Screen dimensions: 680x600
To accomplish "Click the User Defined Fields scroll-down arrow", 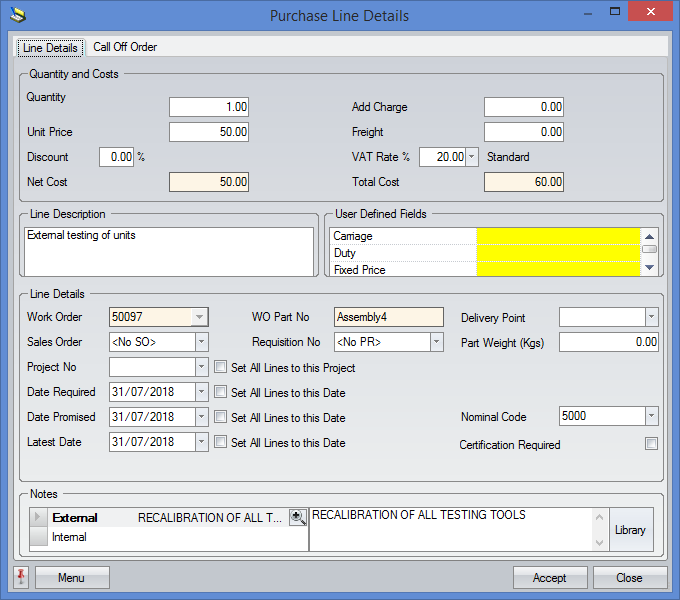I will point(650,267).
